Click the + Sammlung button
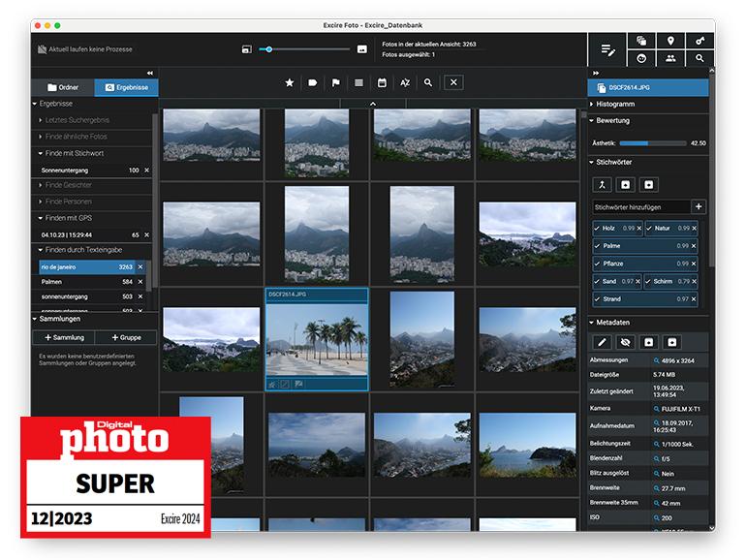The width and height of the screenshot is (746, 560). (63, 337)
